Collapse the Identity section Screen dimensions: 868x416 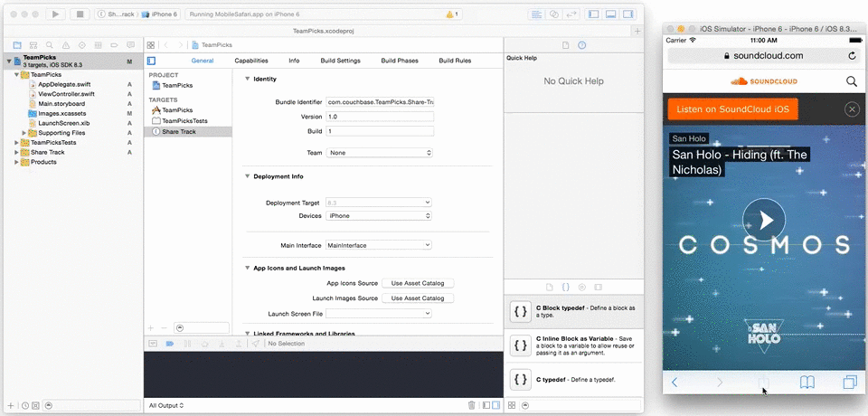tap(247, 80)
